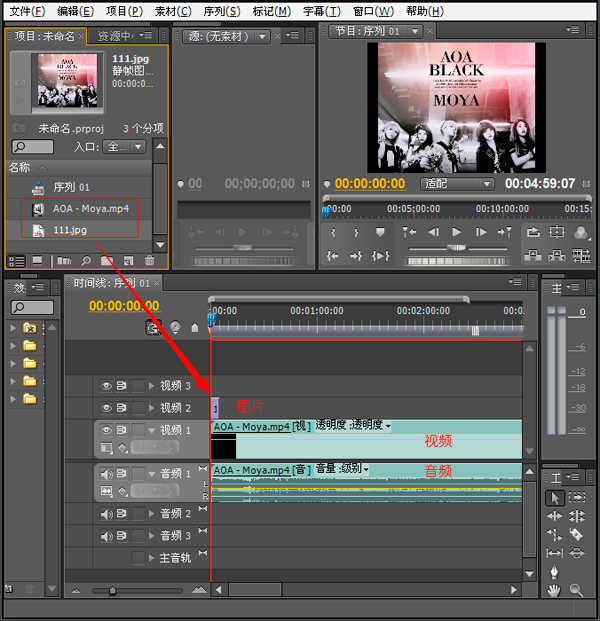Select the Track Select tool
Screen dimensions: 600x621
(x=577, y=497)
